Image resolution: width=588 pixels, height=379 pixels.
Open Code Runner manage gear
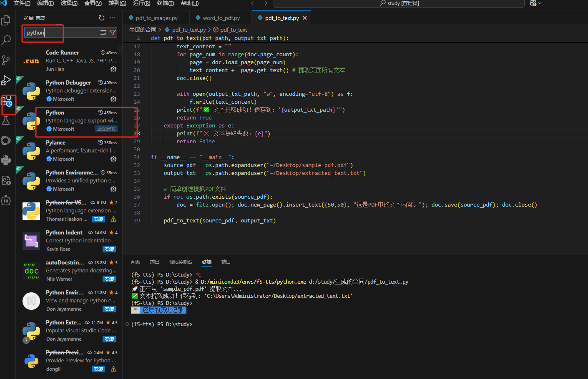[113, 69]
